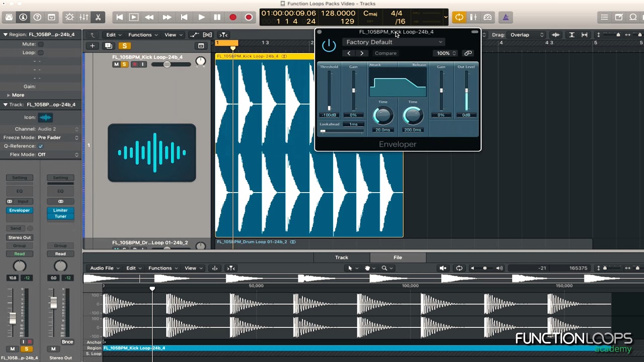Open the Flex Mode Off dropdown
Image resolution: width=644 pixels, height=362 pixels.
coord(58,155)
